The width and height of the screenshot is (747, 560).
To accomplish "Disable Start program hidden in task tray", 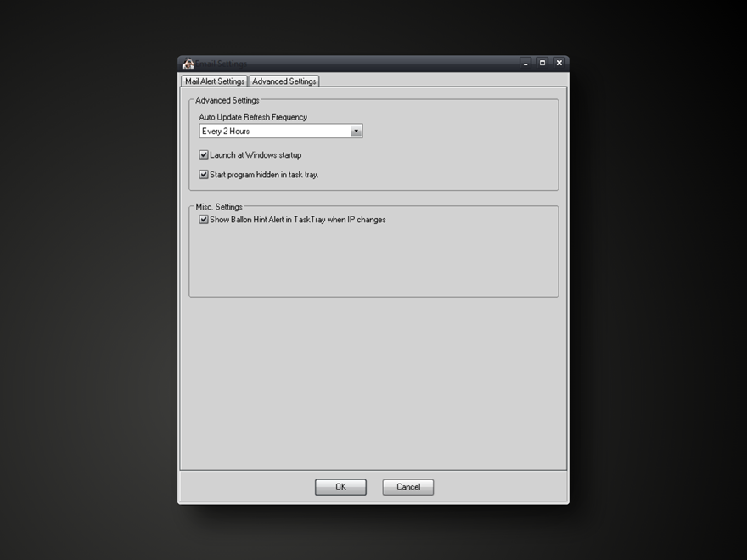I will point(204,175).
